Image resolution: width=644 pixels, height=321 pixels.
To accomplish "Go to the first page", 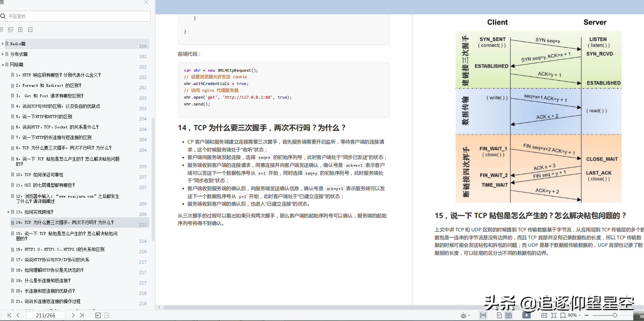I will click(x=9, y=315).
